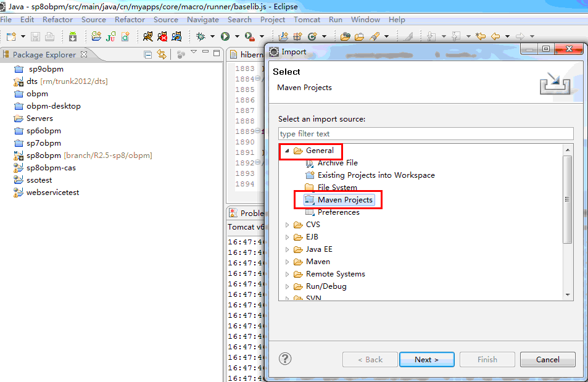Select Preferences import source
Image resolution: width=588 pixels, height=382 pixels.
(338, 212)
